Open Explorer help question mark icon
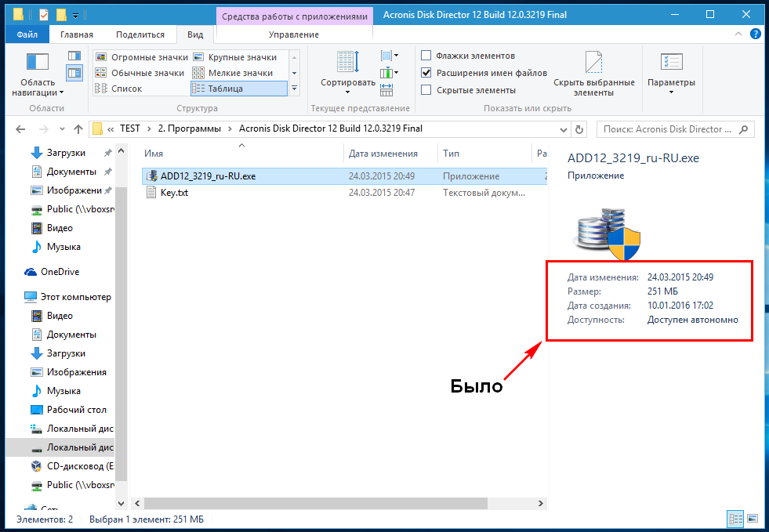This screenshot has height=532, width=769. coord(755,34)
